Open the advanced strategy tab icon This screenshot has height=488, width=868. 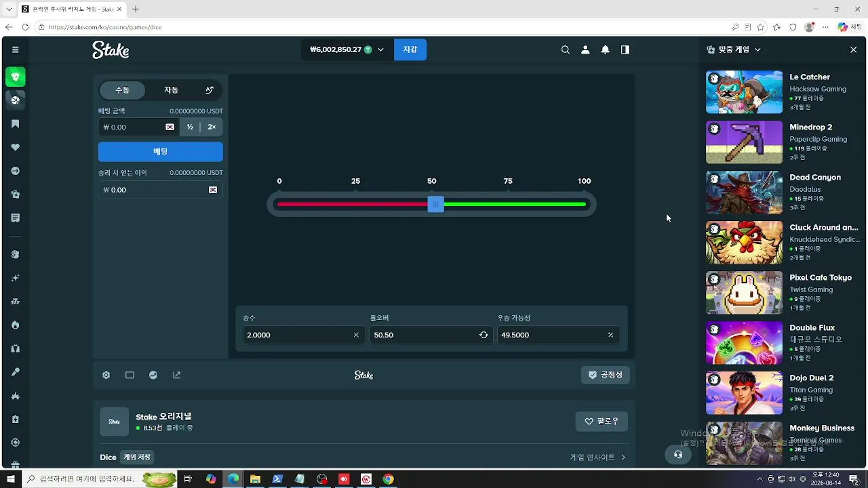pyautogui.click(x=210, y=90)
